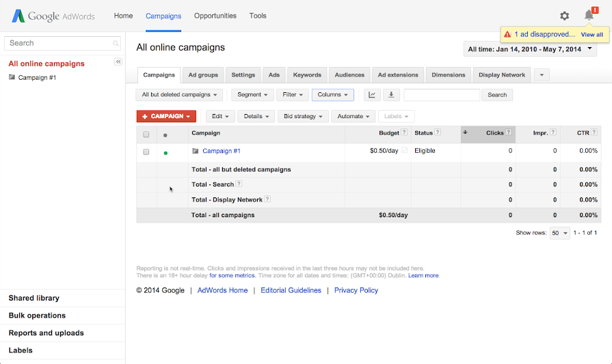Click the campaign table search field
The height and width of the screenshot is (364, 612).
click(442, 95)
